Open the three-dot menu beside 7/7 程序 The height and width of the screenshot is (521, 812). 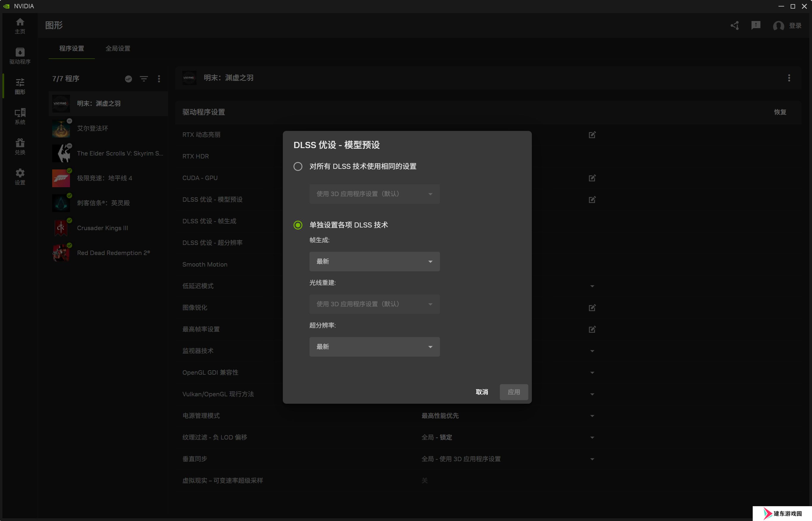click(x=159, y=79)
